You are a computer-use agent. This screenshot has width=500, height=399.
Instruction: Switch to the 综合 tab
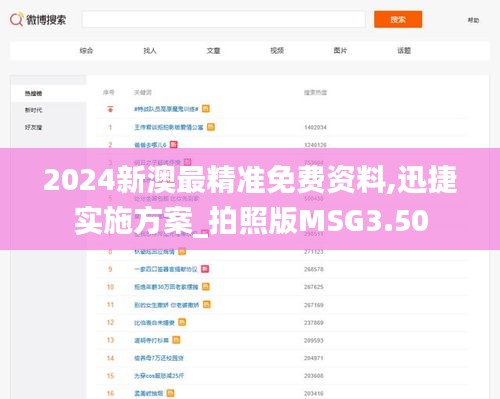point(86,51)
